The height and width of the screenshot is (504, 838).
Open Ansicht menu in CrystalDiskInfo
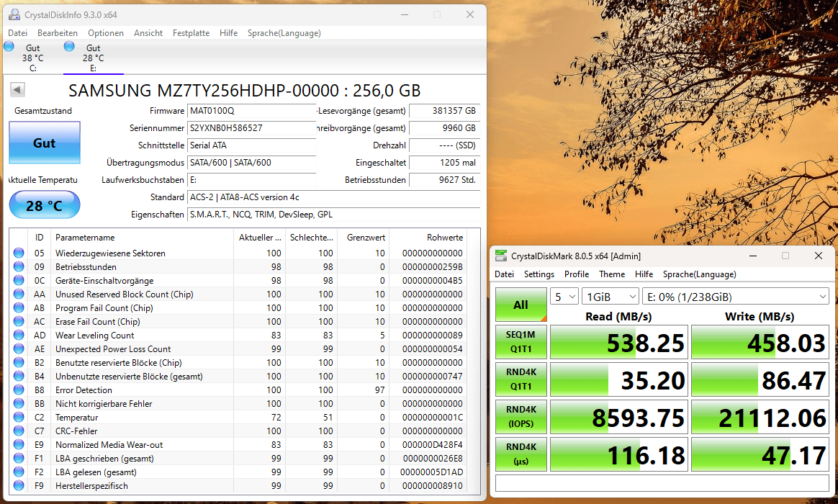(148, 32)
